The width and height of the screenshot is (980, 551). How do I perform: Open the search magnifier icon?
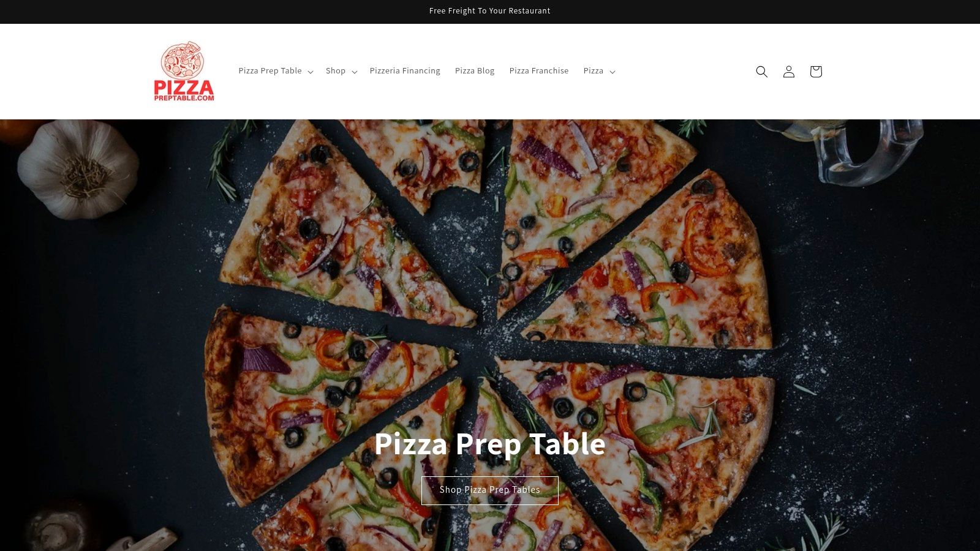761,72
